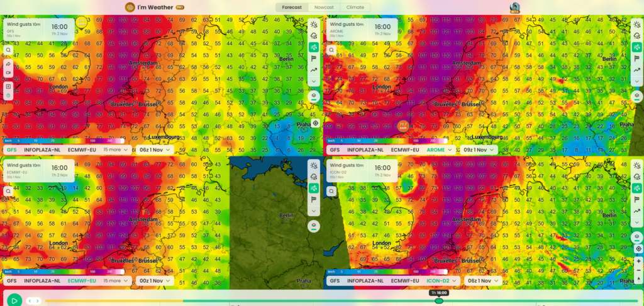Center on my location in GFS panel

click(315, 123)
